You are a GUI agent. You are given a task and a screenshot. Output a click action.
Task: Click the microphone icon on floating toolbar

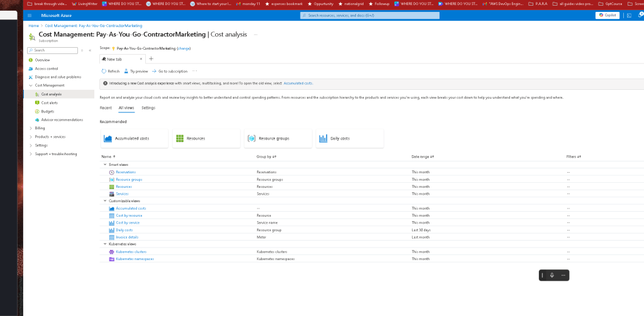pos(552,275)
